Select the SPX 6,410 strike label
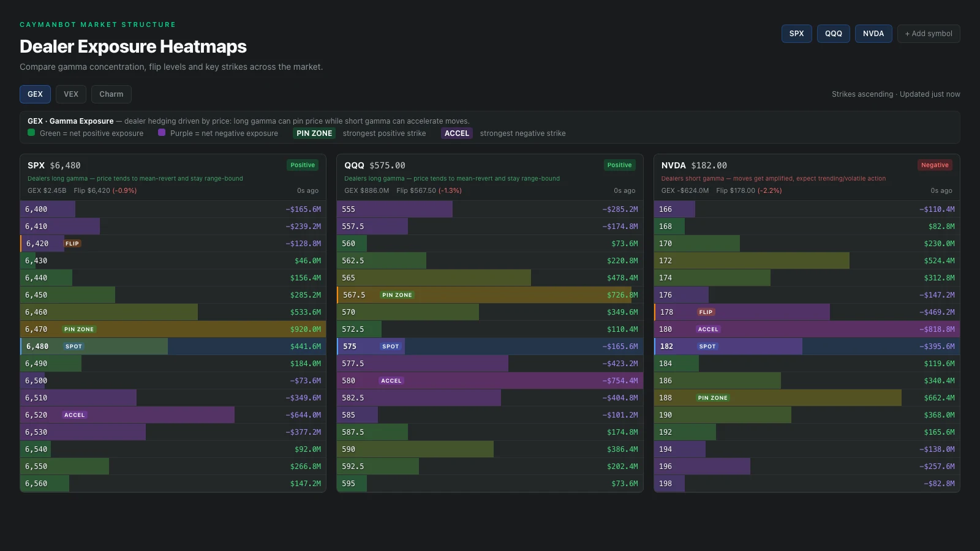The width and height of the screenshot is (980, 551). point(36,227)
